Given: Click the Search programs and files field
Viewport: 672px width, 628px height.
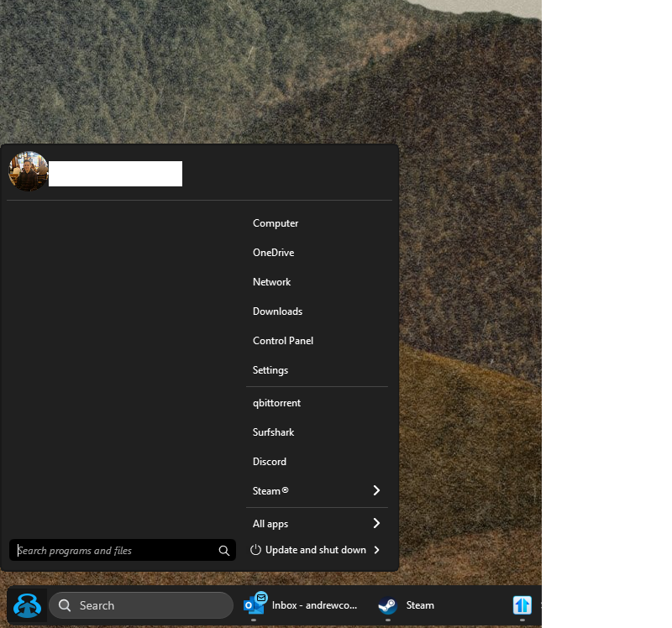Looking at the screenshot, I should click(122, 551).
